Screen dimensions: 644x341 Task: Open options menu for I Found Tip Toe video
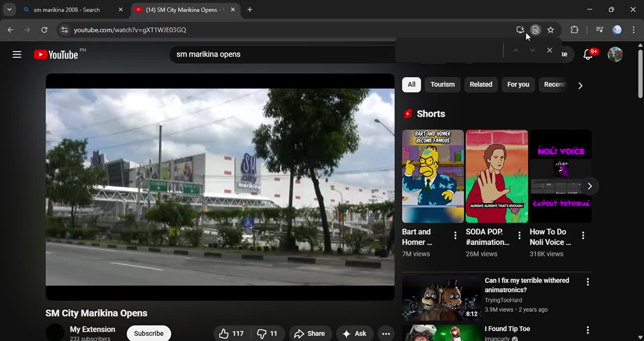pyautogui.click(x=588, y=330)
